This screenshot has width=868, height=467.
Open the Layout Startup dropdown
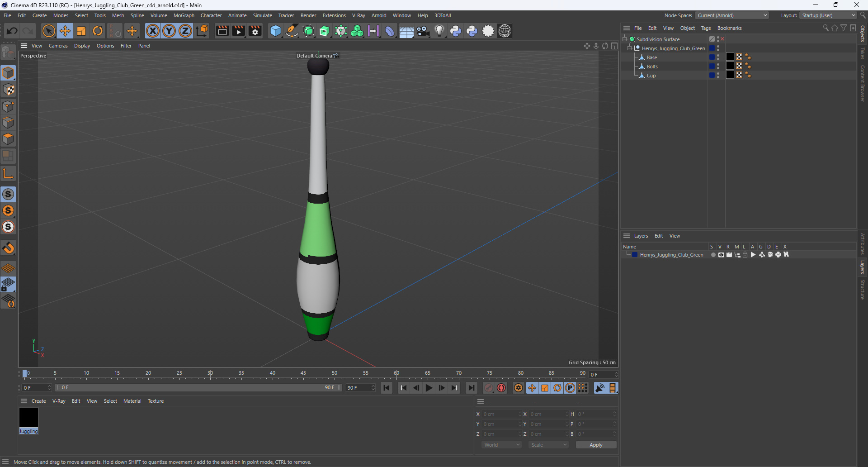click(828, 15)
